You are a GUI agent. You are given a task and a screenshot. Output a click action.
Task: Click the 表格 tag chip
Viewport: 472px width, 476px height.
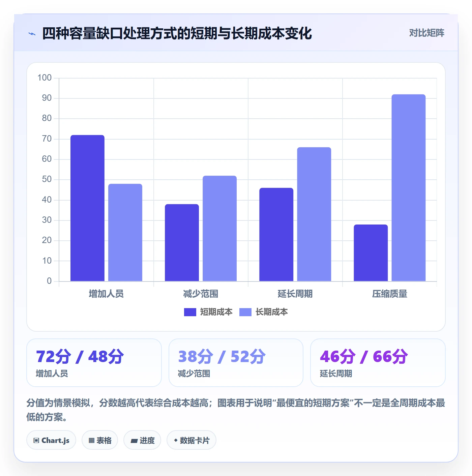point(100,440)
